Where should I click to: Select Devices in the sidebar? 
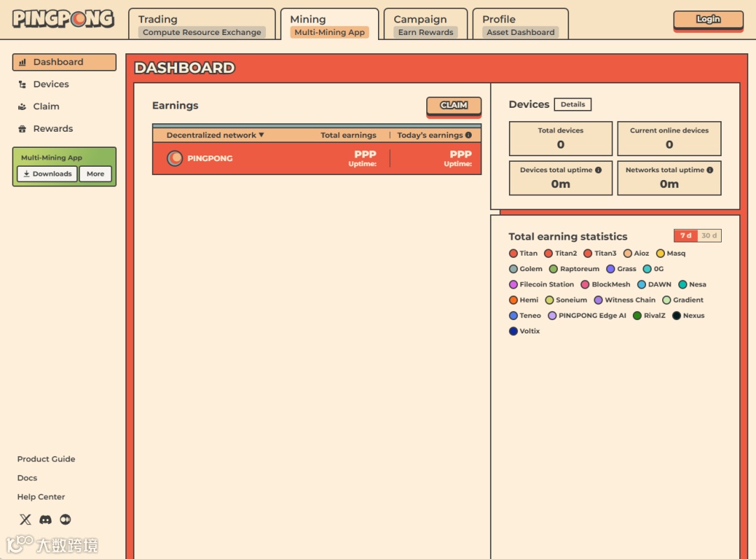64,84
